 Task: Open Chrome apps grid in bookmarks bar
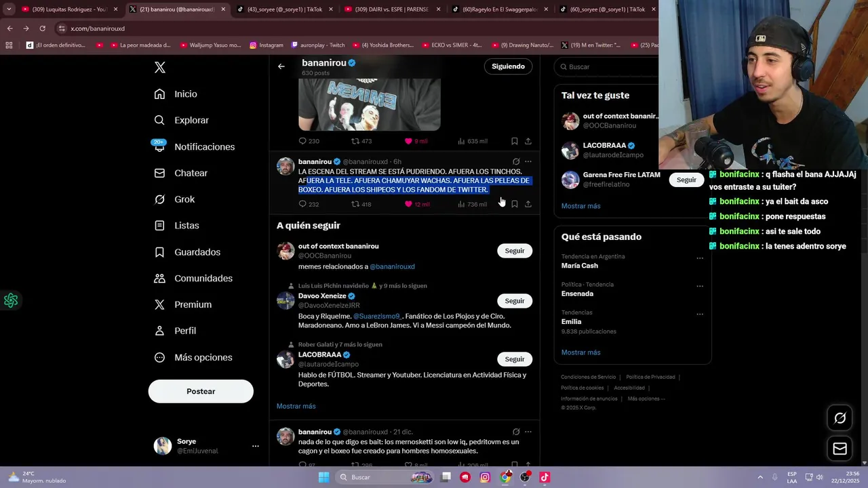[x=9, y=45]
